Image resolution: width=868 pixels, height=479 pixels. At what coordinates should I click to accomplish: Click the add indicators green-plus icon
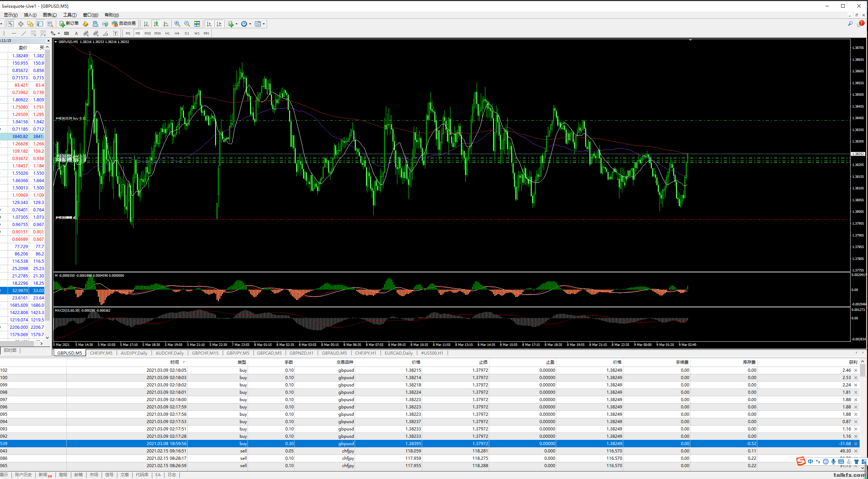231,24
